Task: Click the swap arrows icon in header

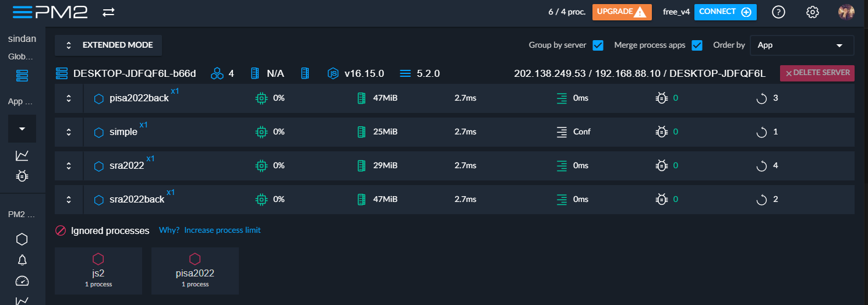Action: 108,12
